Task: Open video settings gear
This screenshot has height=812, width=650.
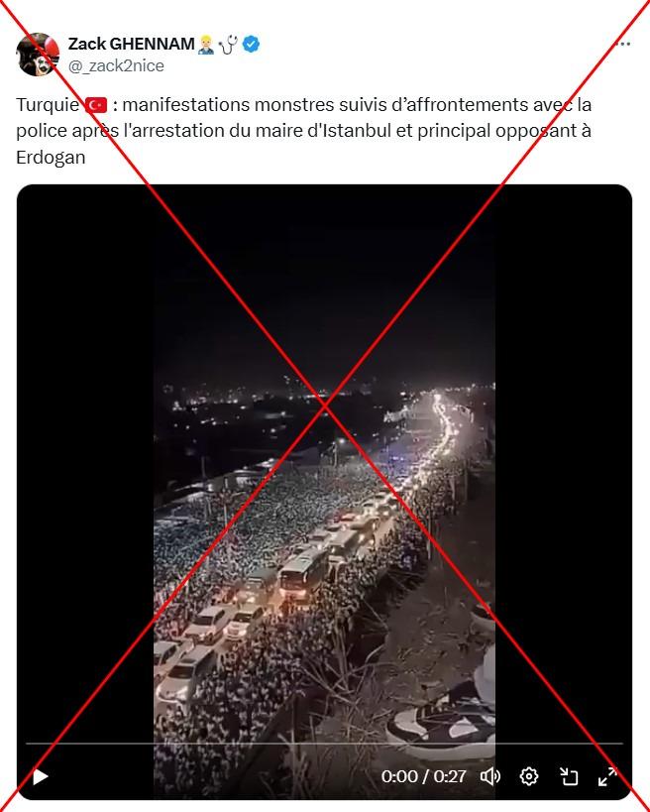Action: pyautogui.click(x=528, y=776)
